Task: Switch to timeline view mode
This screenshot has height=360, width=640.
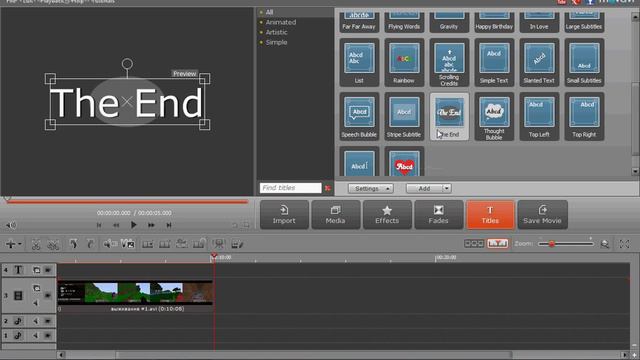Action: pyautogui.click(x=498, y=244)
